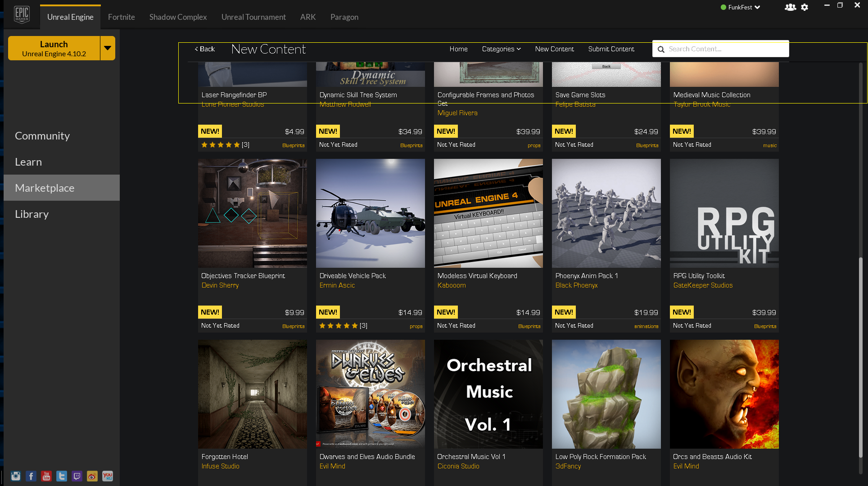Expand the Launch engine version dropdown arrow

(108, 48)
